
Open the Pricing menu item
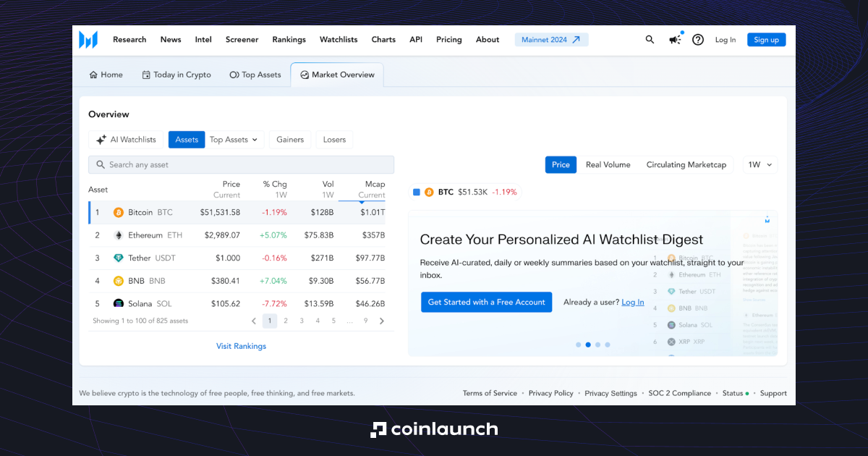coord(448,40)
